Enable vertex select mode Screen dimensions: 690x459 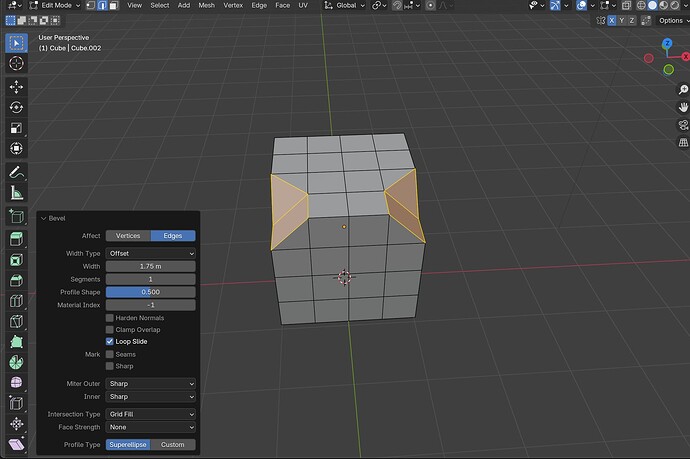91,5
